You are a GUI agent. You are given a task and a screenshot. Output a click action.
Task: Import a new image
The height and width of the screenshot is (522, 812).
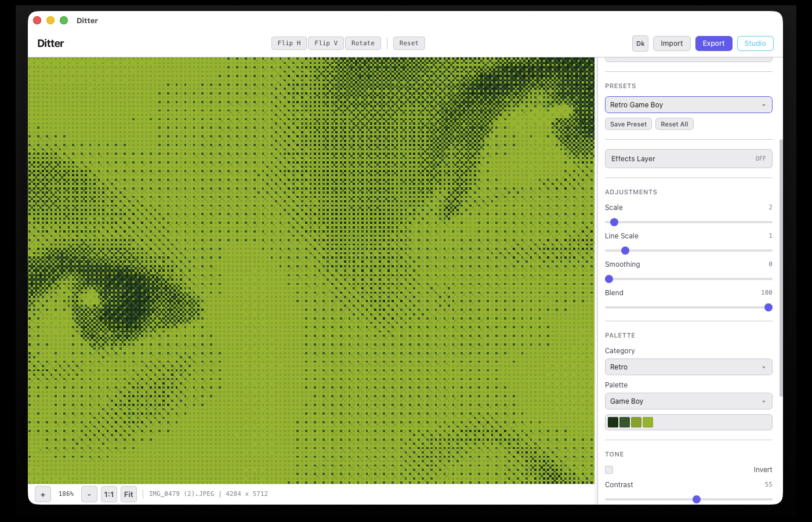coord(672,43)
